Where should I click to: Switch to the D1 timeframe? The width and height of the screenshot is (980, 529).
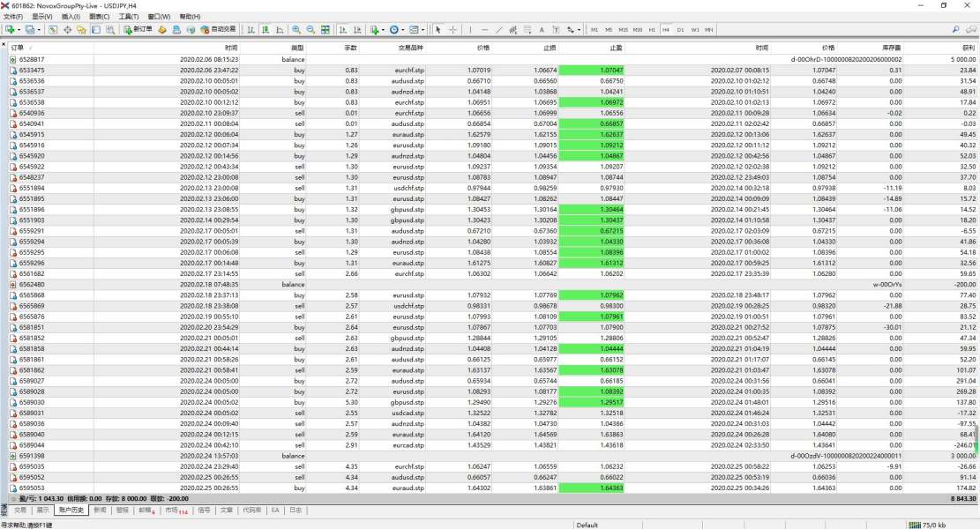point(681,29)
